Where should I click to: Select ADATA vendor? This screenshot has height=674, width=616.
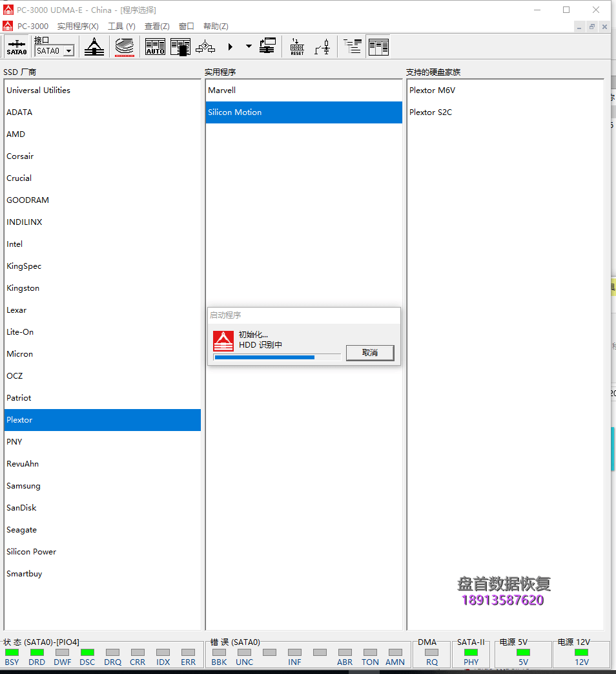(102, 112)
